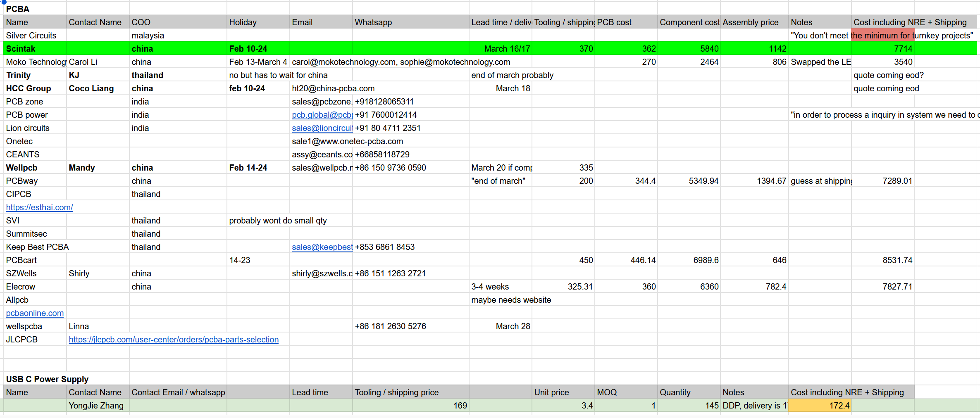Select the Moko Technology name cell

(x=35, y=62)
